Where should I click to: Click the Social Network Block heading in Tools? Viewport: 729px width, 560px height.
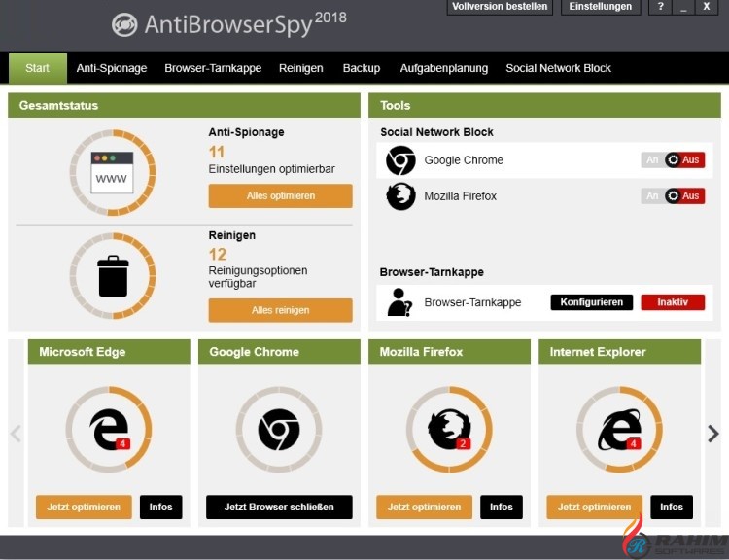tap(436, 132)
